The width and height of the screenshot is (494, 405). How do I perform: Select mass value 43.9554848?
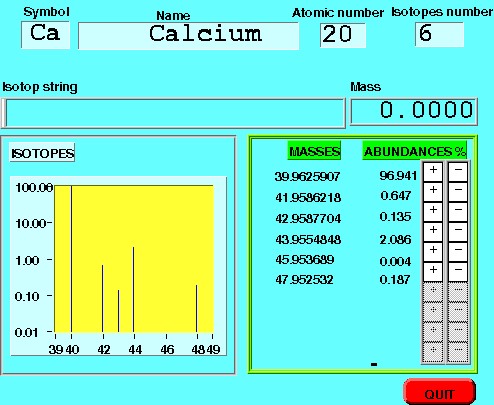tap(308, 239)
